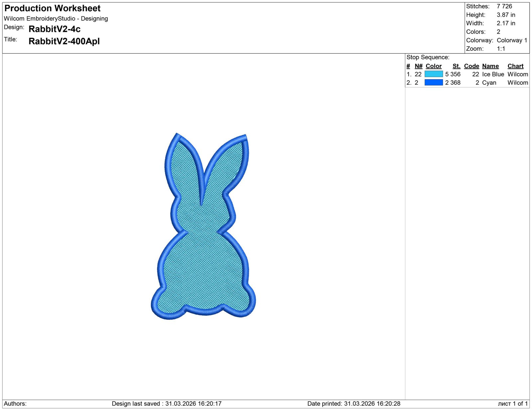Click the Zoom value 1:1
The image size is (532, 409).
tap(501, 49)
